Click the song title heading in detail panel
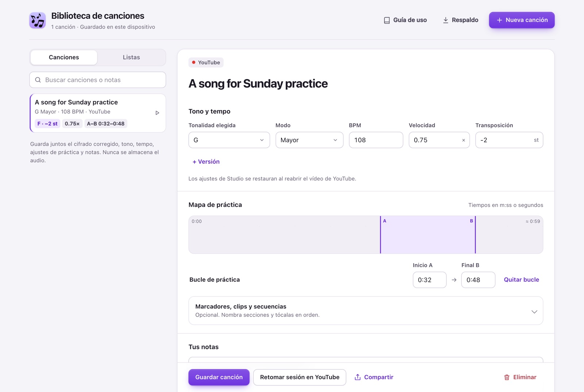The width and height of the screenshot is (584, 392). 258,84
